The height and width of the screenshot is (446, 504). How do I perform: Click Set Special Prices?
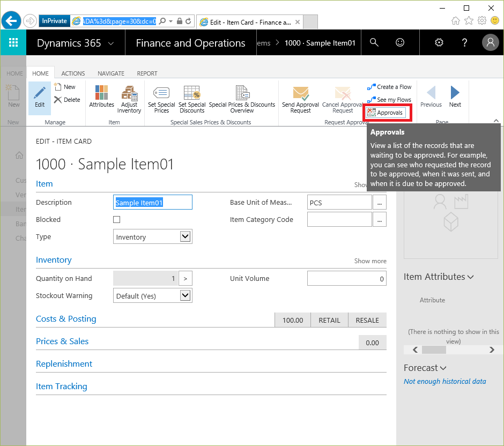click(161, 99)
